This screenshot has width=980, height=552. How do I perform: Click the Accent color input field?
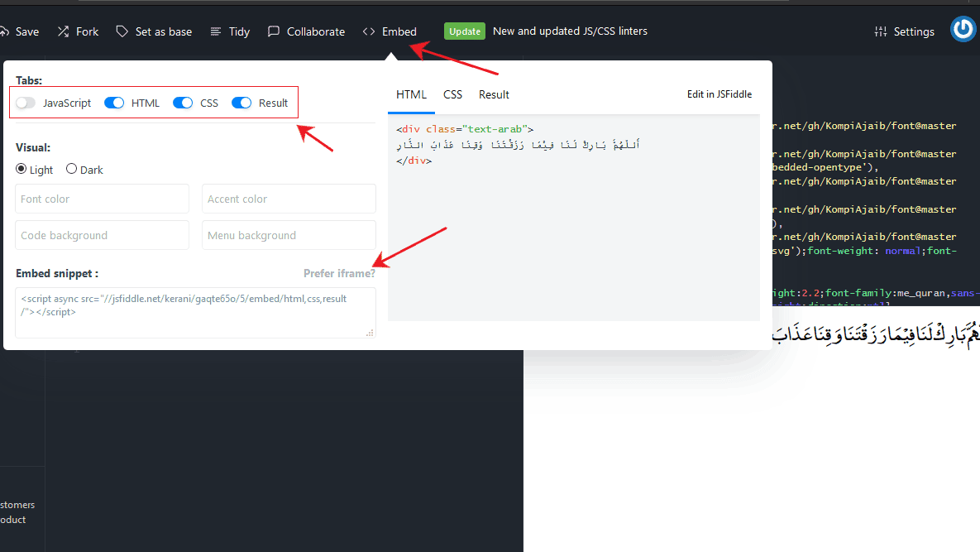click(x=289, y=199)
